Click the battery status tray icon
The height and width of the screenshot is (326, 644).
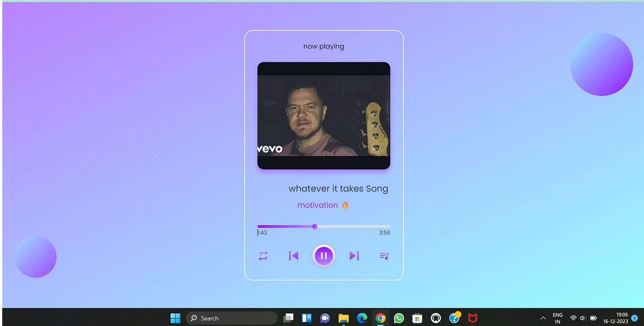coord(593,318)
